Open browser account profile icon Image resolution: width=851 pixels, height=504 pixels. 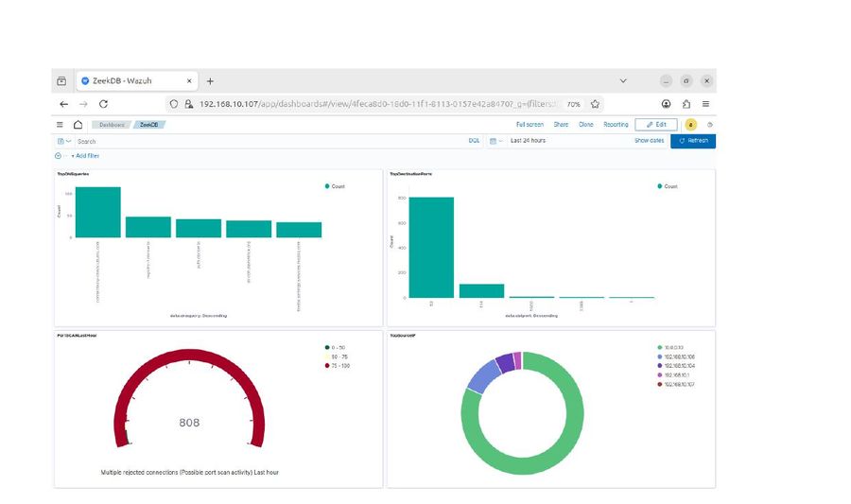pos(666,104)
